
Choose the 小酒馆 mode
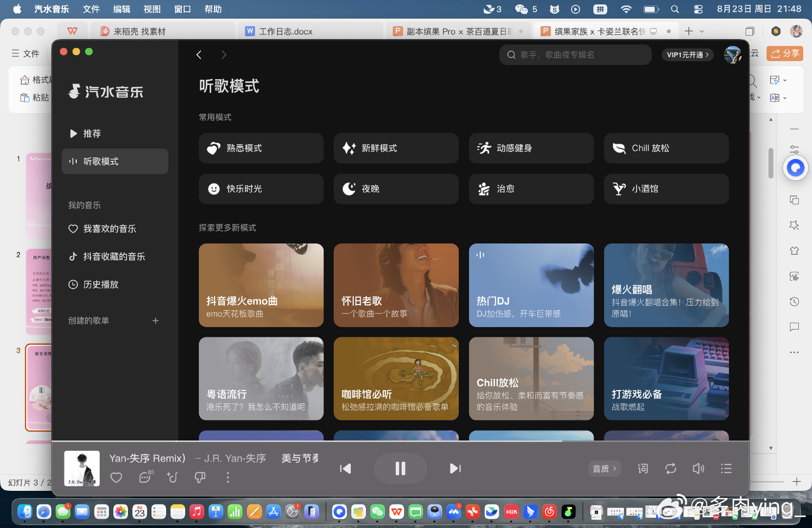[666, 189]
